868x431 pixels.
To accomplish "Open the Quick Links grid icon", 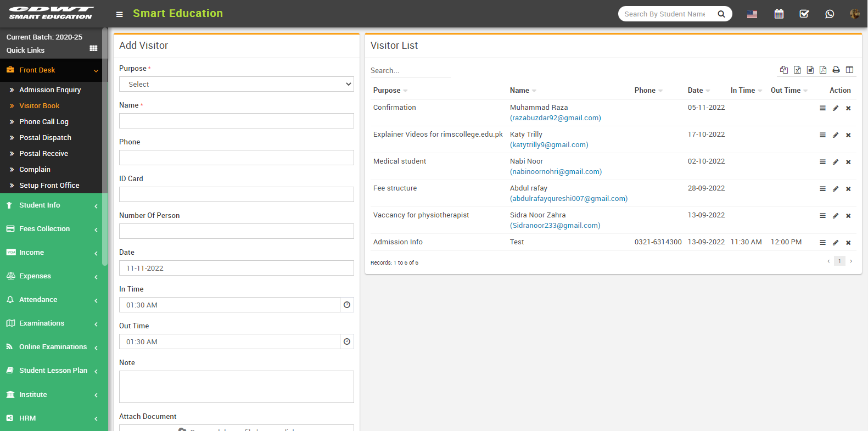I will click(93, 49).
